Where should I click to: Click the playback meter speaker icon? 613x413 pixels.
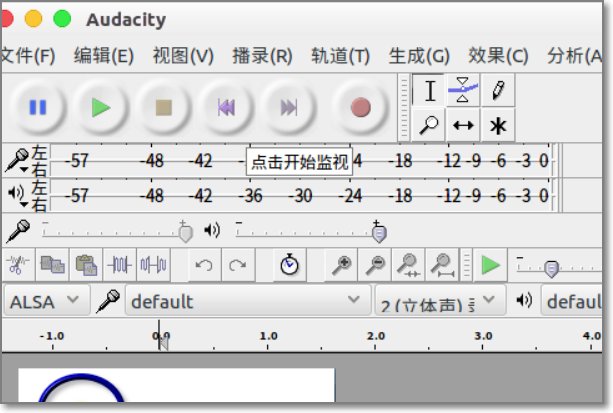coord(16,192)
